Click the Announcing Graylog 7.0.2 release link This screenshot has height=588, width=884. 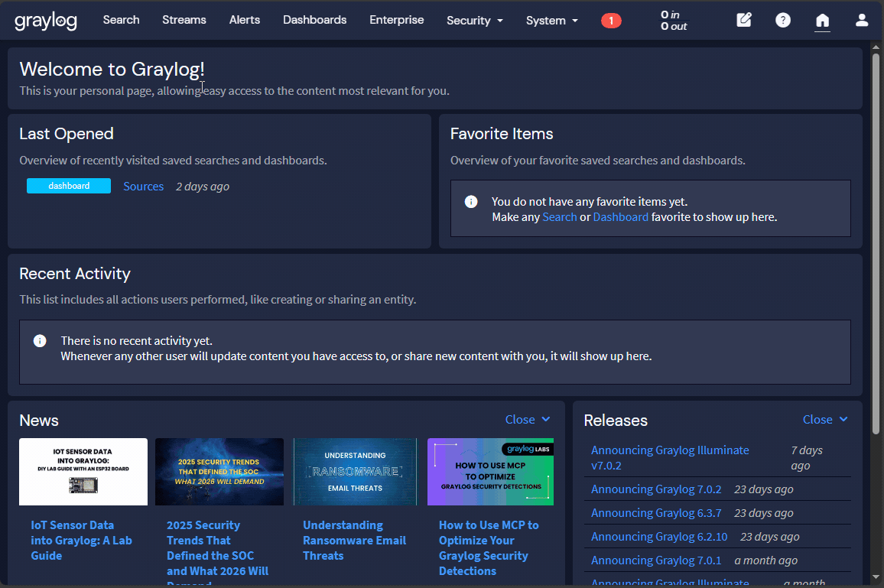coord(656,489)
